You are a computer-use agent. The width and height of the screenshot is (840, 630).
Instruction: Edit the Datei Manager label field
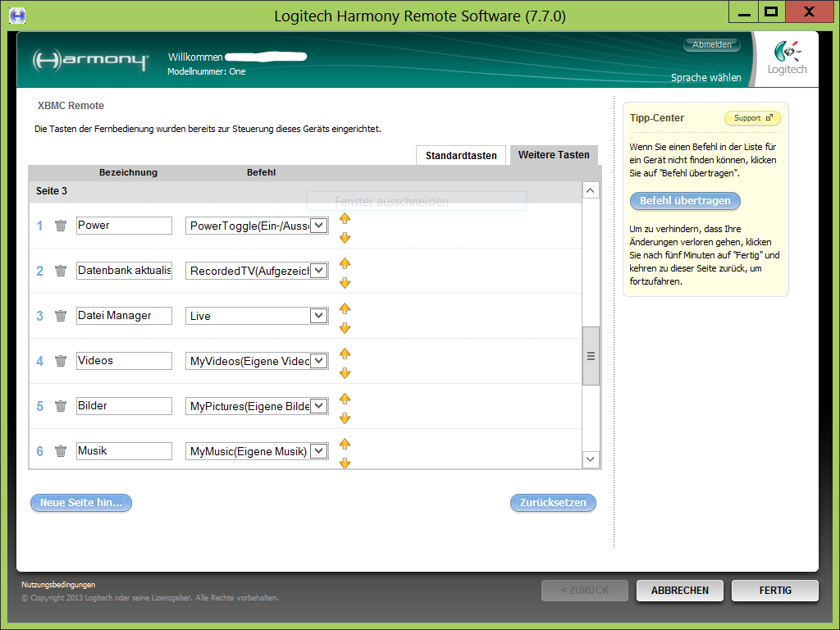click(125, 316)
